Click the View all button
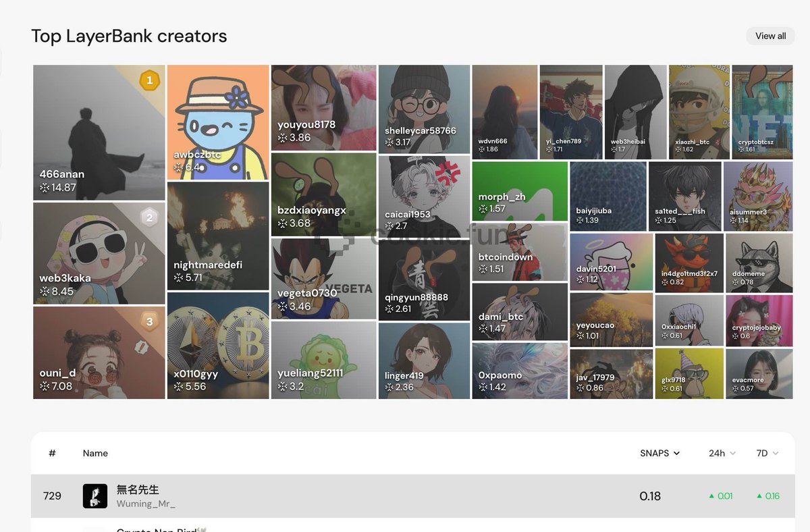This screenshot has width=810, height=532. tap(770, 36)
